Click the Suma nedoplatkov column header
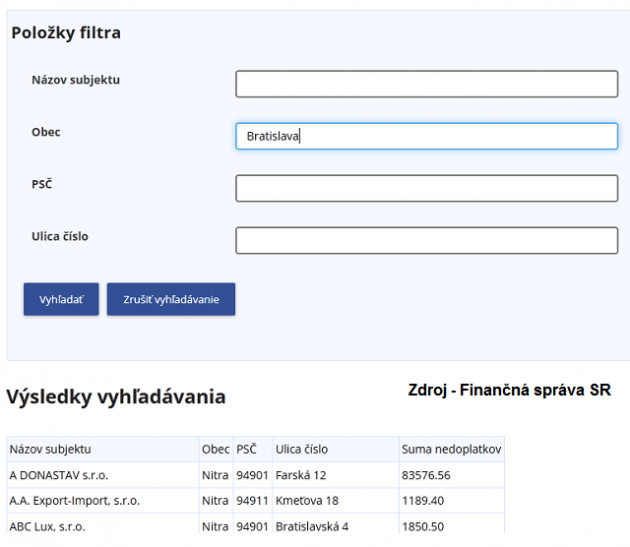630x547 pixels. click(x=452, y=449)
